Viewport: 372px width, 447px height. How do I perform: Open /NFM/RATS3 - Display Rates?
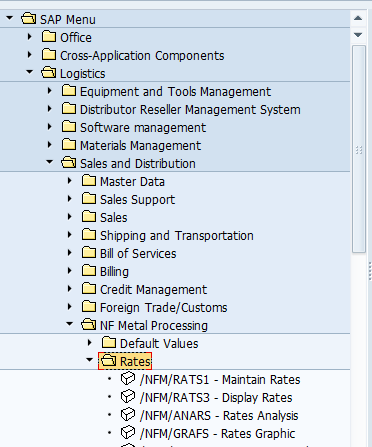pos(216,398)
